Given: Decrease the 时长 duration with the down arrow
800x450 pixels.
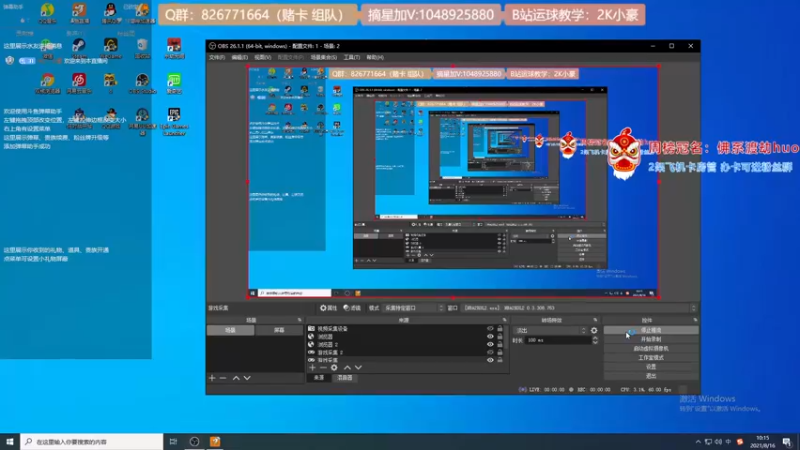Looking at the screenshot, I should tap(595, 342).
